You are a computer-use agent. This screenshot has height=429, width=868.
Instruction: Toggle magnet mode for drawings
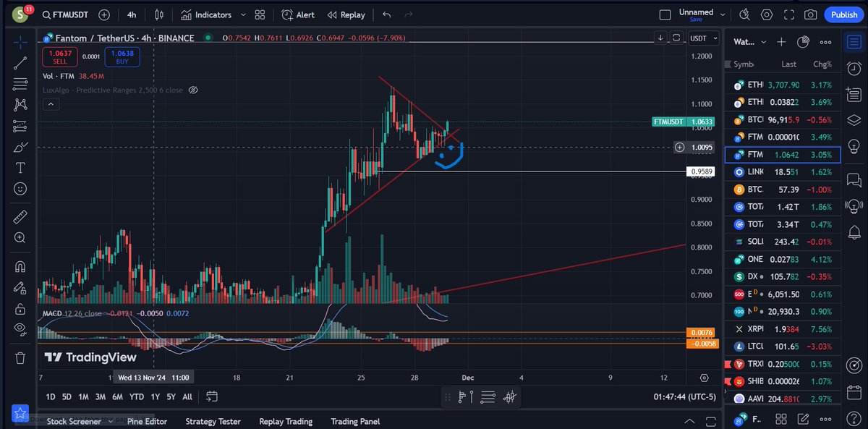[x=20, y=267]
